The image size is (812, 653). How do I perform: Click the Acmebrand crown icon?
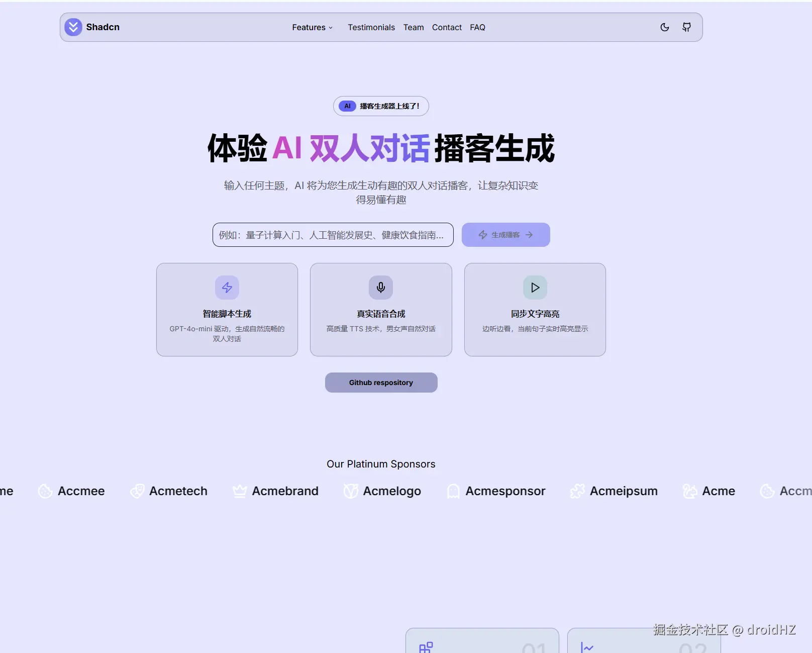click(240, 491)
